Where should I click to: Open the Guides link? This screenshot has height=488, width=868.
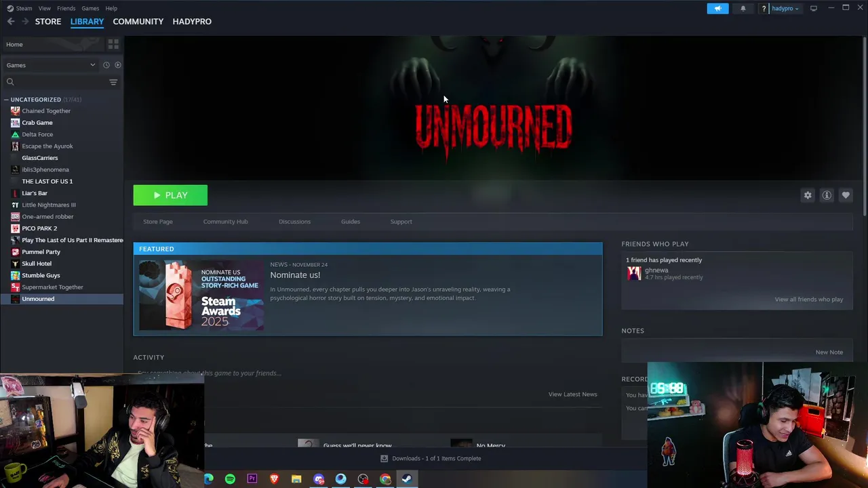pos(351,222)
